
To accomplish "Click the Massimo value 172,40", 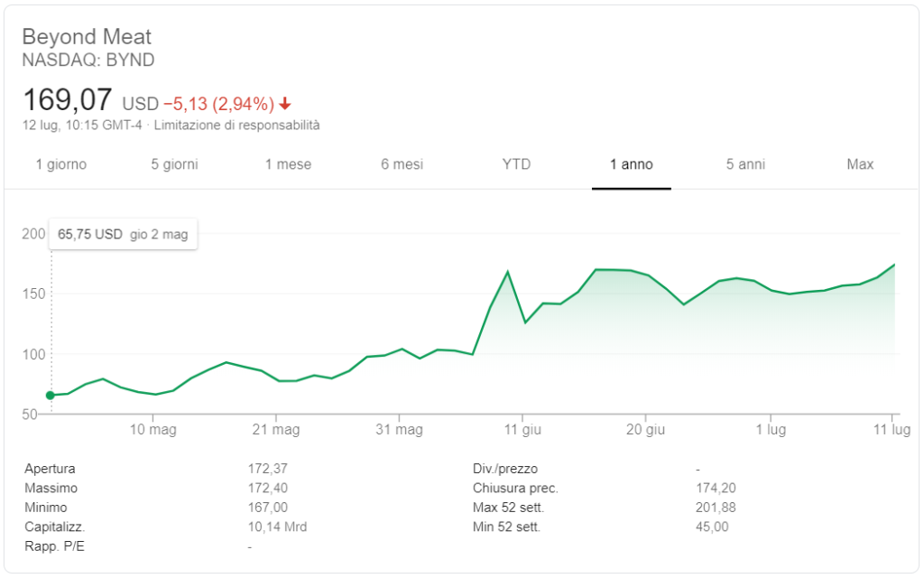I will [267, 489].
